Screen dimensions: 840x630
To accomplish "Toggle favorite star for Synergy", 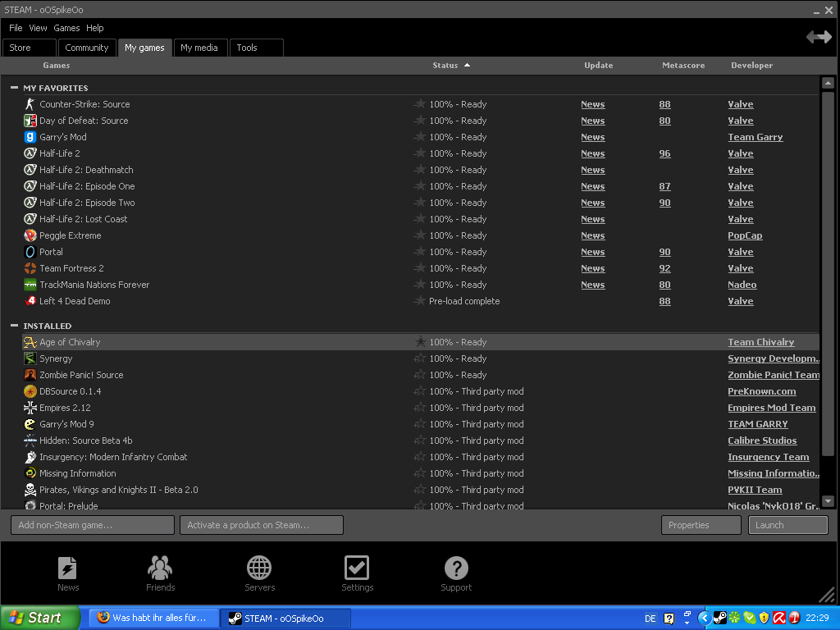I will click(x=420, y=358).
